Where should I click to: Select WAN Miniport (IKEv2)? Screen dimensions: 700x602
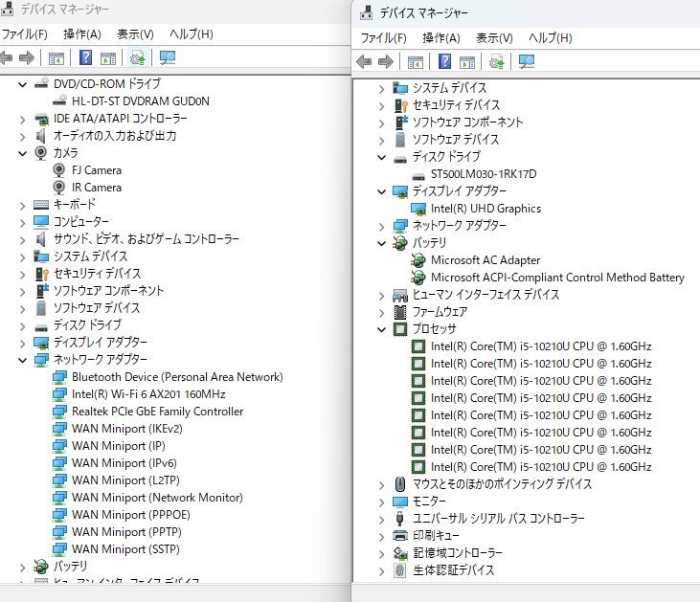pyautogui.click(x=127, y=429)
